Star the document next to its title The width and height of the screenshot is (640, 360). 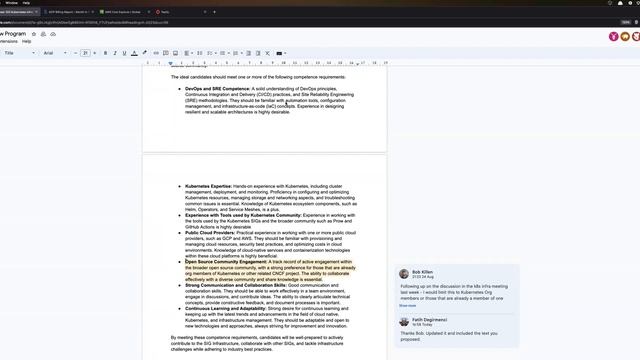click(34, 34)
